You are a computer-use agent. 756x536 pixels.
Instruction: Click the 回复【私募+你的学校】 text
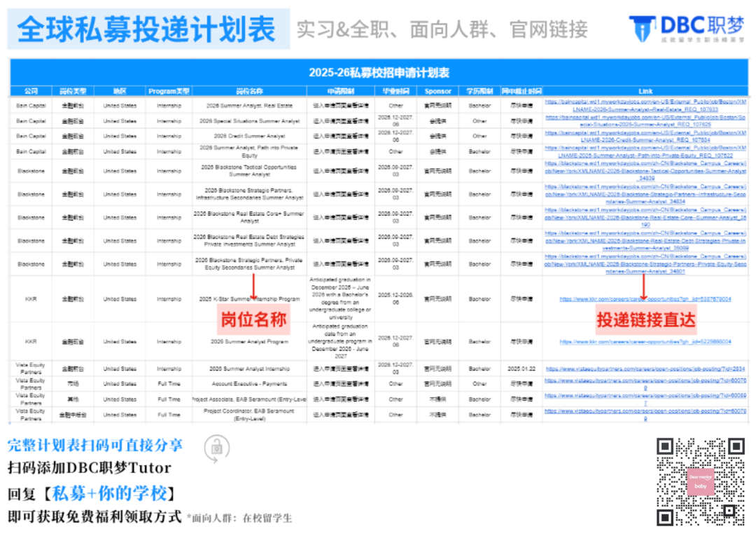tap(92, 493)
